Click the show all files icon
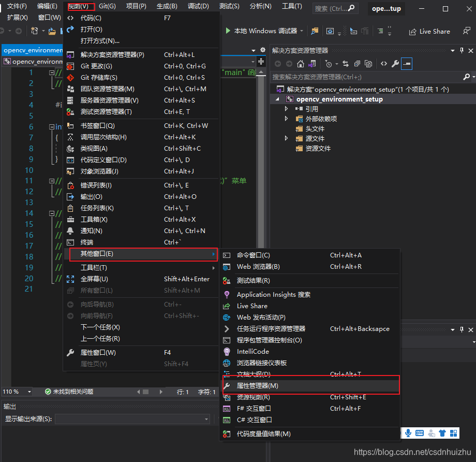Viewport: 476px width, 462px height. click(x=368, y=64)
